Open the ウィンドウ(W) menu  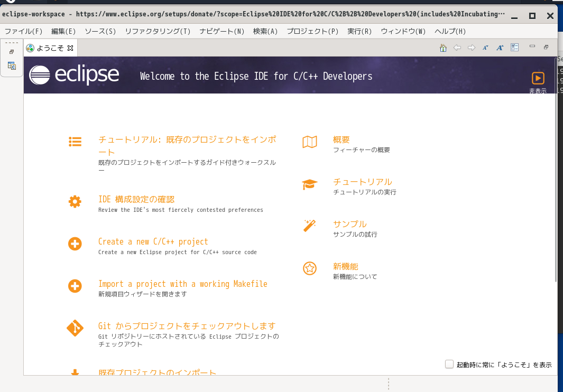pos(403,31)
